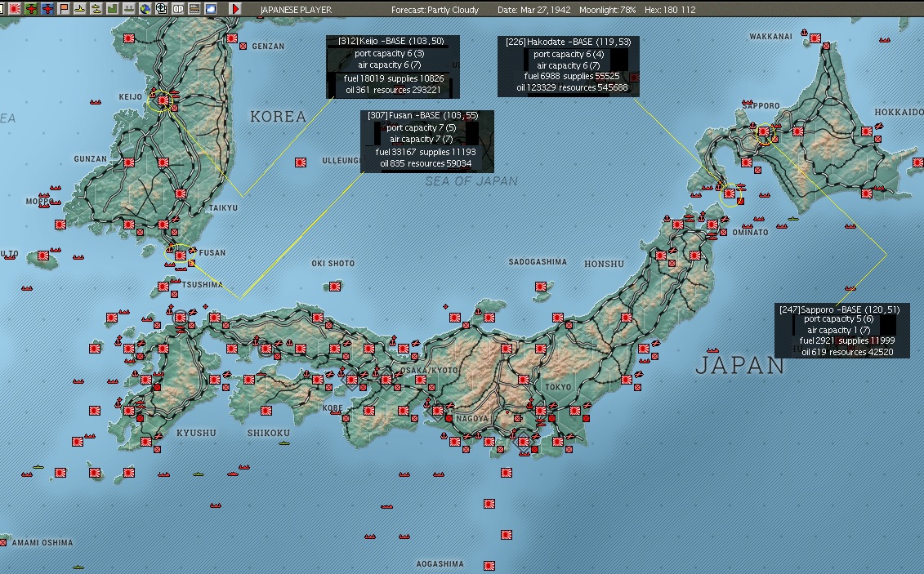Click the single yellow ship toolbar icon
Screen dimensions: 924x574
(x=79, y=9)
